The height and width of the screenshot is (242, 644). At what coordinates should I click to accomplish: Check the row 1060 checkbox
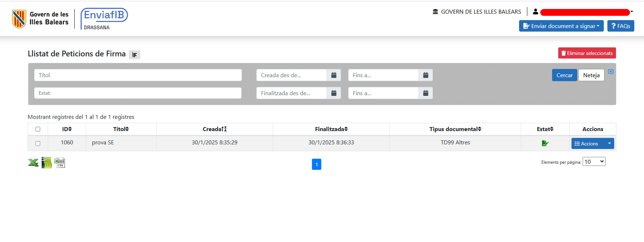coord(38,143)
